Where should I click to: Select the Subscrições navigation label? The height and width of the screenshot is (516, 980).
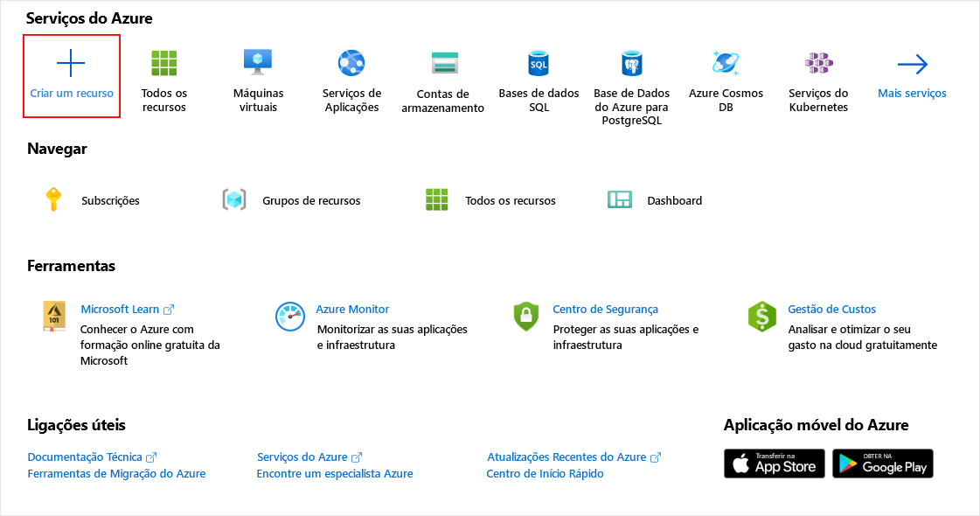pyautogui.click(x=111, y=201)
